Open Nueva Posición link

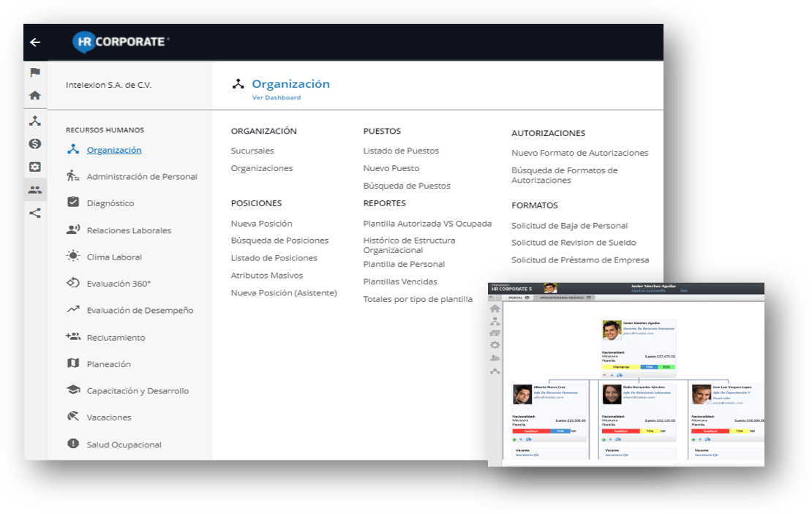pyautogui.click(x=261, y=224)
